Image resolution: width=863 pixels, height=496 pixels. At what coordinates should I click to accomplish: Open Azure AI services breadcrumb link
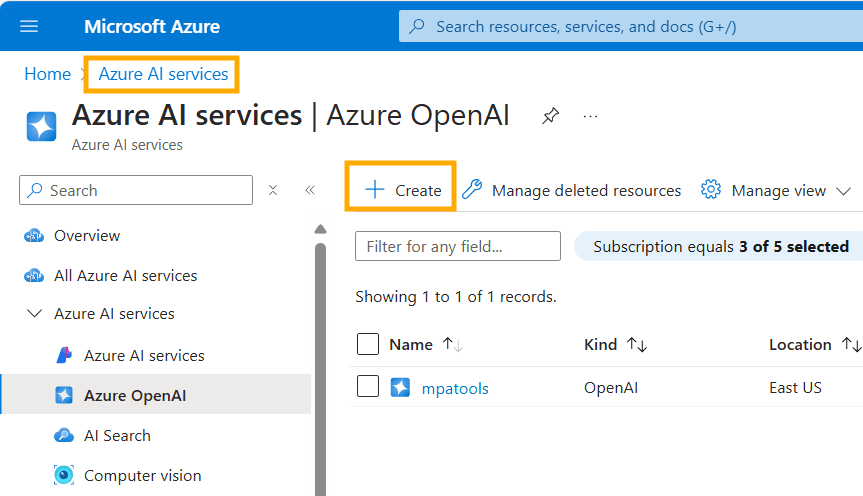[163, 74]
